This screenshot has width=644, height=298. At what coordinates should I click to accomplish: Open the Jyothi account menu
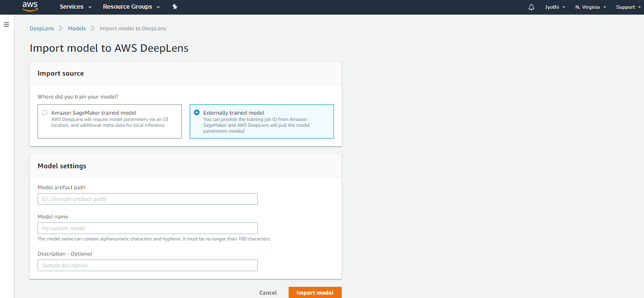[x=555, y=7]
